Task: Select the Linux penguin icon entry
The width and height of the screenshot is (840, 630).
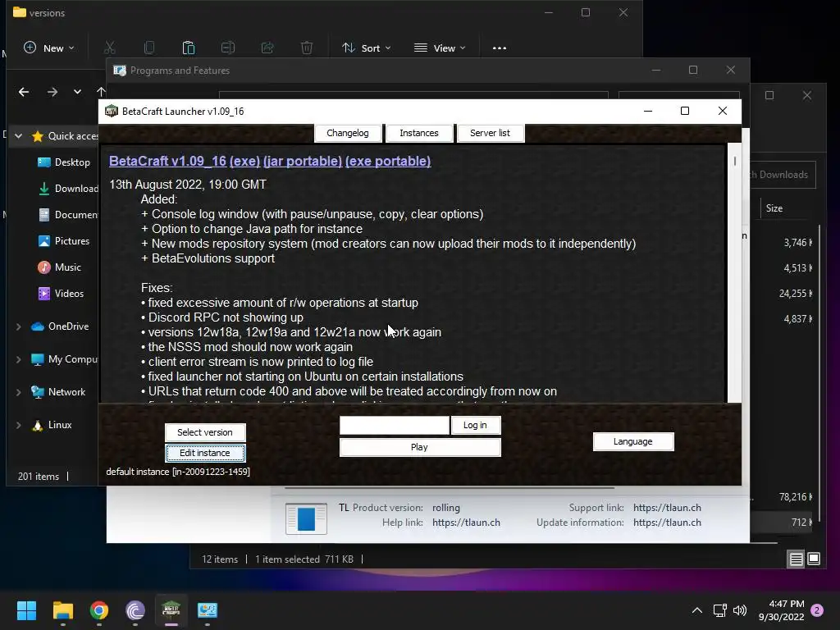Action: pos(38,425)
